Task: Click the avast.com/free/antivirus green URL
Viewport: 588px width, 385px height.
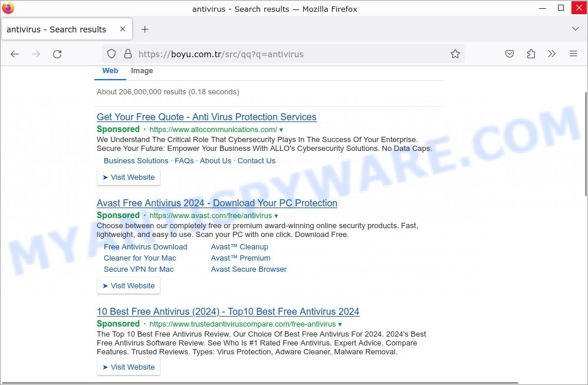Action: click(211, 216)
